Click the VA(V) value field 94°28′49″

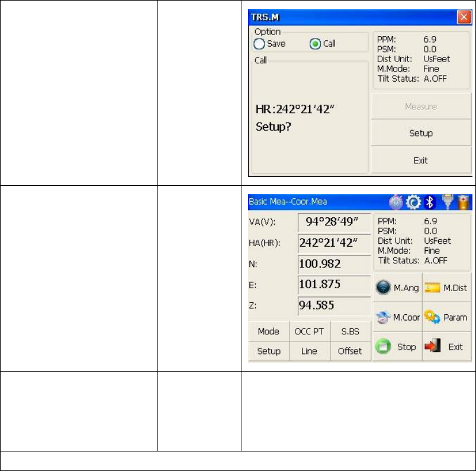click(x=335, y=222)
